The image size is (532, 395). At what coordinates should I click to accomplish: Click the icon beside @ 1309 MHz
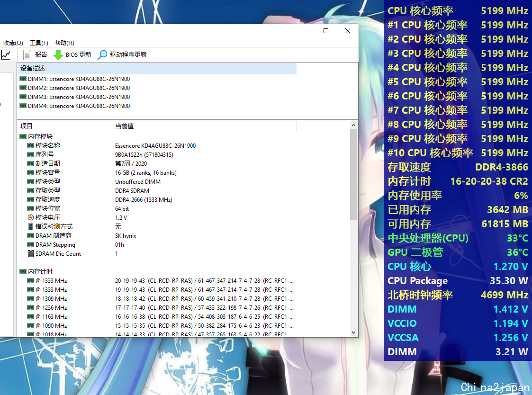[x=30, y=299]
